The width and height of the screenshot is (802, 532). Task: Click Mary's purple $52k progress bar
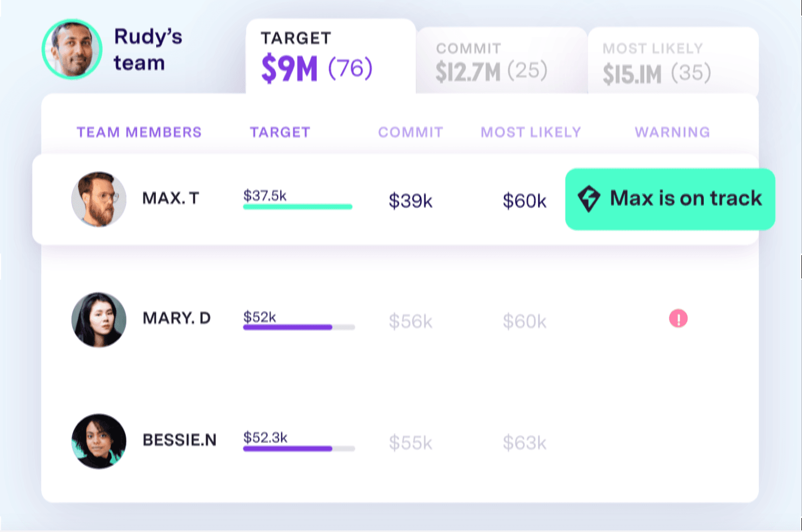[x=287, y=327]
